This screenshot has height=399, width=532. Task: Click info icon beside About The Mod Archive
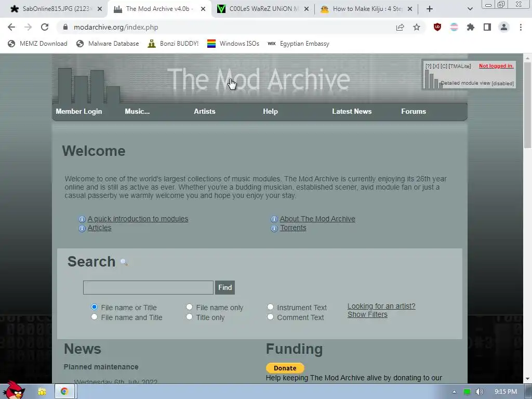(274, 219)
